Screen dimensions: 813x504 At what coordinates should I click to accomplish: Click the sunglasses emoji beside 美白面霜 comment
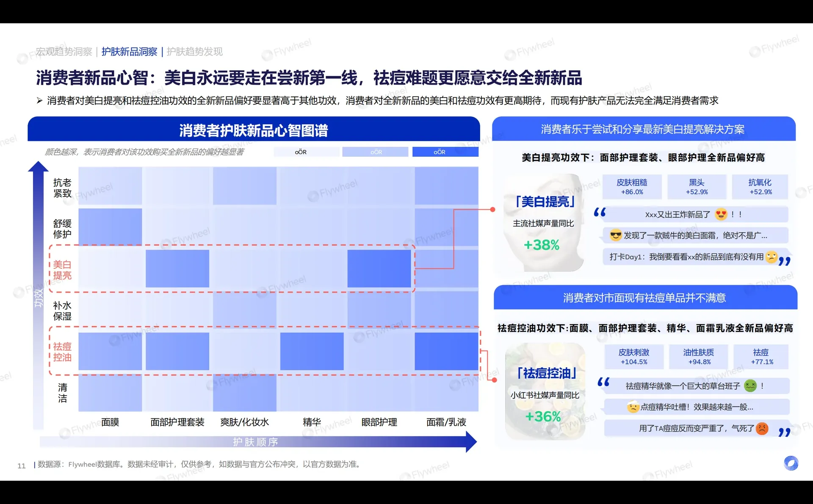[615, 235]
